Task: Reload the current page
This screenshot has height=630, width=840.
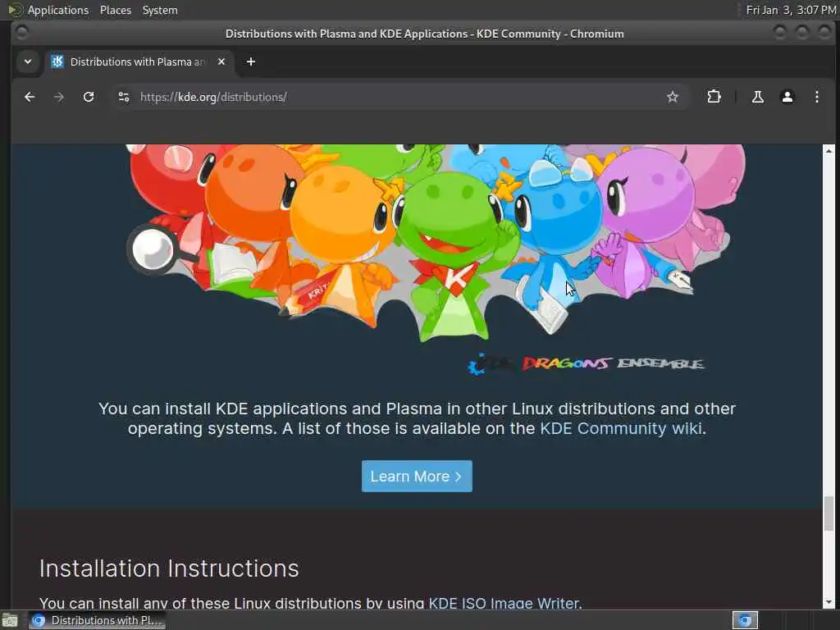Action: coord(89,97)
